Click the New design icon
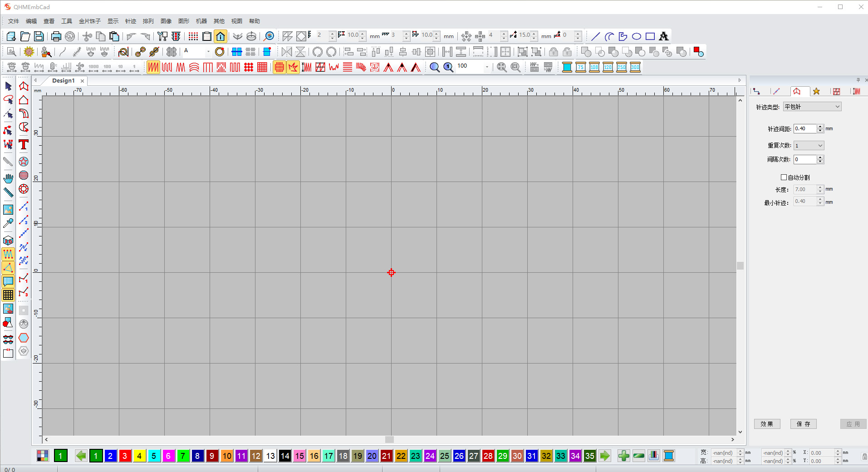The height and width of the screenshot is (472, 868). [x=11, y=36]
